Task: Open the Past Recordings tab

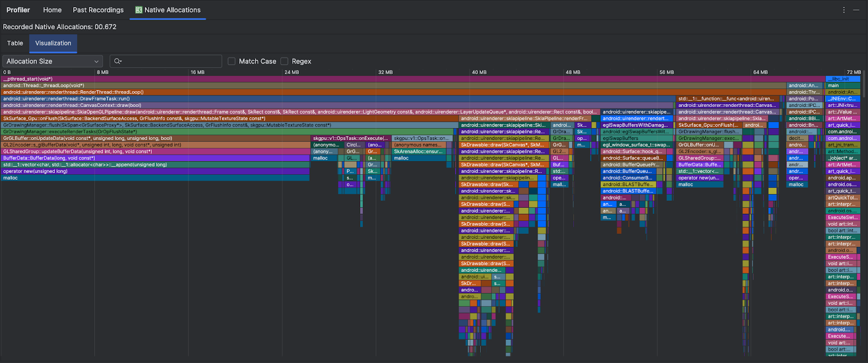Action: [x=98, y=10]
